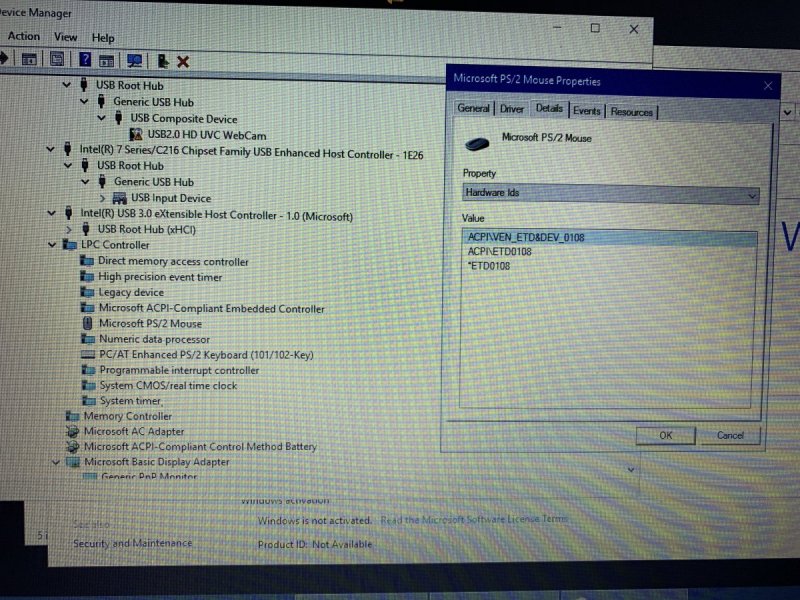The width and height of the screenshot is (800, 600).
Task: Click the LPC Controller folder icon
Action: (69, 245)
